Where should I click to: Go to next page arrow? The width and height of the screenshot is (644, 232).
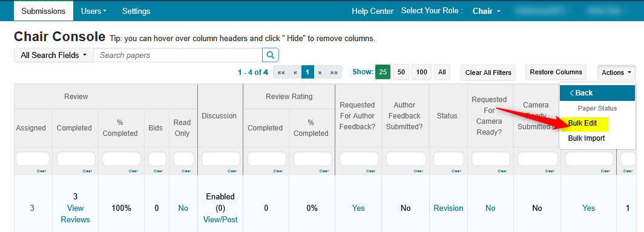(320, 72)
